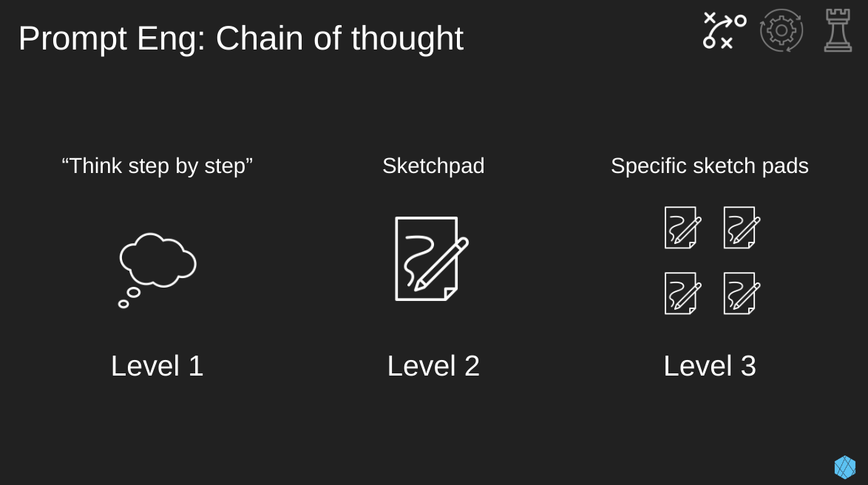868x485 pixels.
Task: Click the chess rook icon
Action: pyautogui.click(x=838, y=30)
